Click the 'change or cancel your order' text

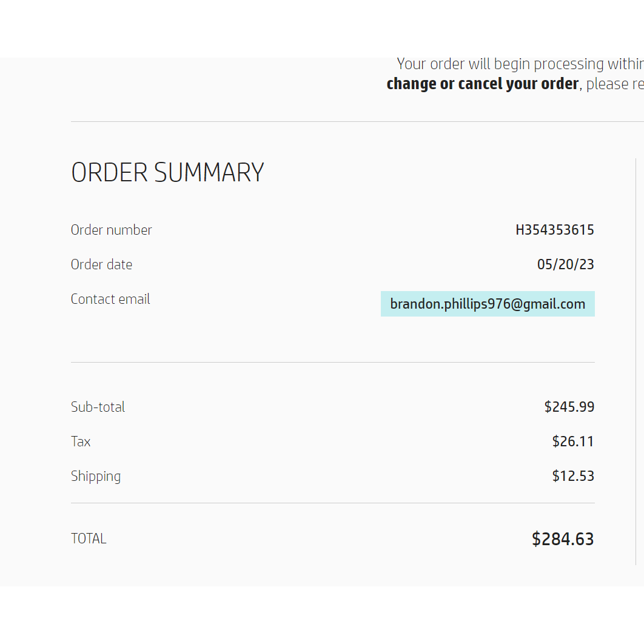click(483, 84)
